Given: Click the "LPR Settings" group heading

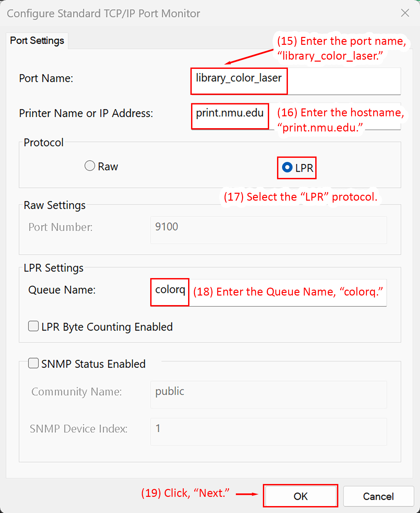Looking at the screenshot, I should 54,268.
